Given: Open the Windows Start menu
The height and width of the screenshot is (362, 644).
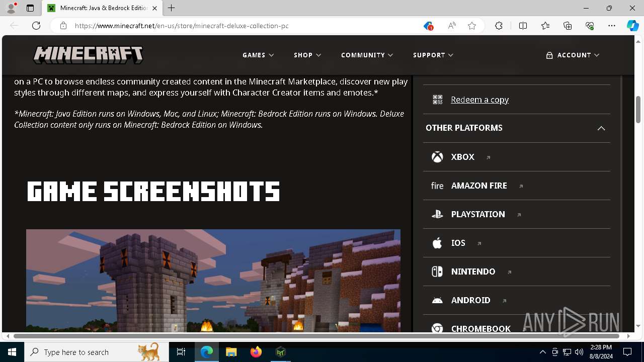Looking at the screenshot, I should (12, 352).
